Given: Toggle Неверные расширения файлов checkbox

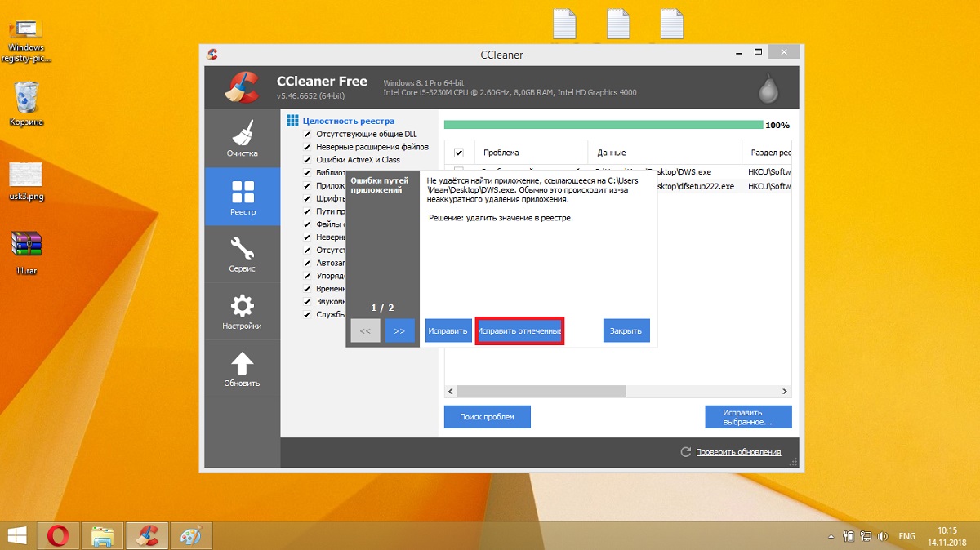Looking at the screenshot, I should (307, 147).
